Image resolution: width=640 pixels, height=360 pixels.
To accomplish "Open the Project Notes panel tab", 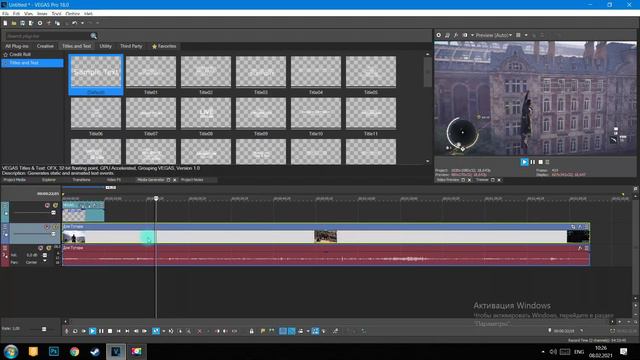I will [x=192, y=180].
